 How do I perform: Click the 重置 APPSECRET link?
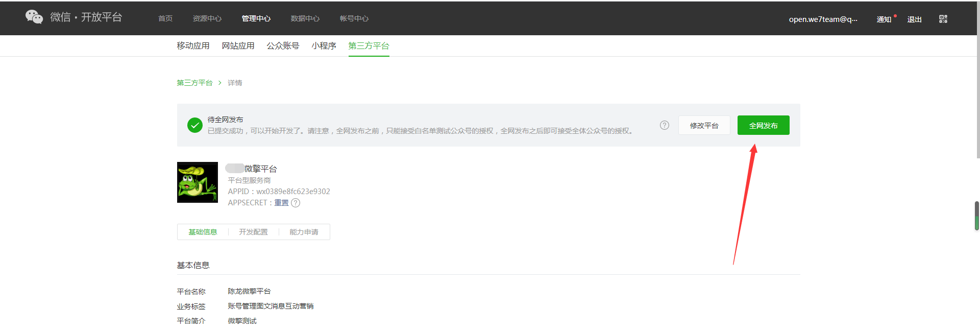tap(282, 203)
